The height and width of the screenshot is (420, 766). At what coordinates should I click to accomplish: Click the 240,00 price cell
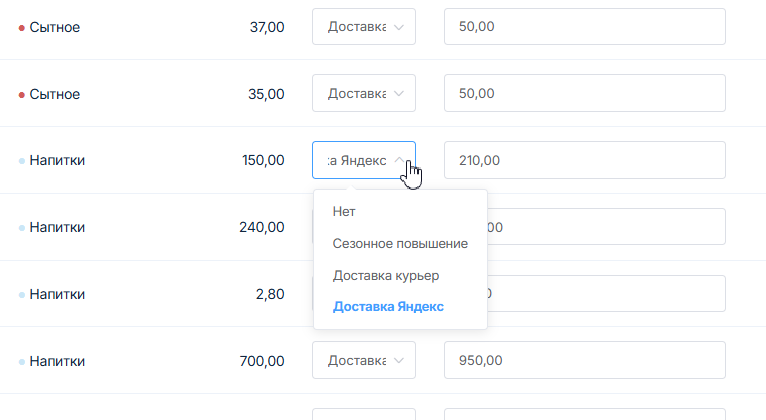(x=262, y=227)
